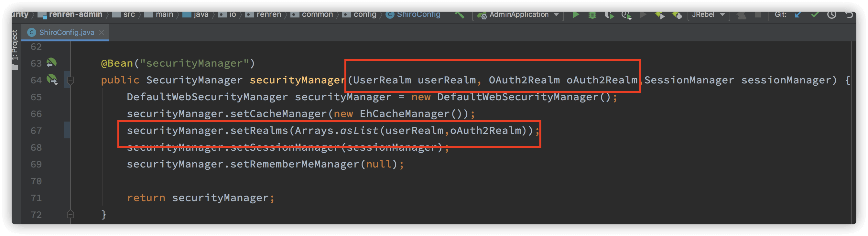This screenshot has width=868, height=236.
Task: Click the bean navigation gutter icon on line 64
Action: 52,80
